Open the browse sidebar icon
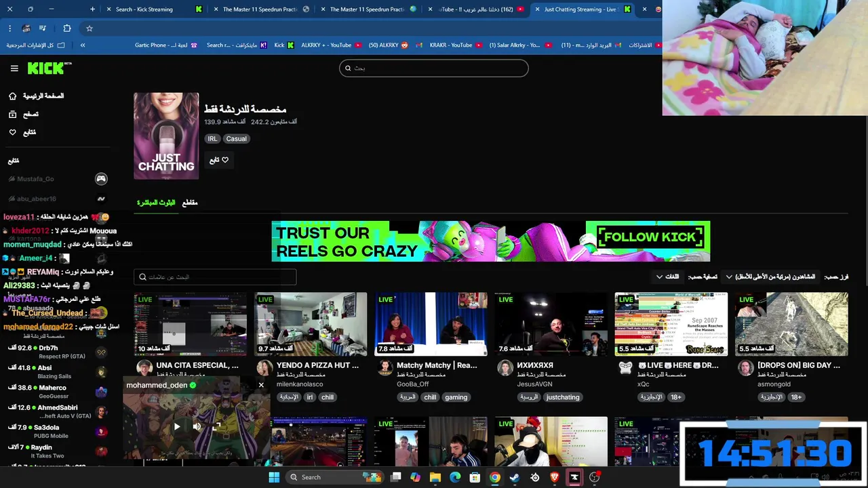Image resolution: width=868 pixels, height=488 pixels. (x=12, y=115)
